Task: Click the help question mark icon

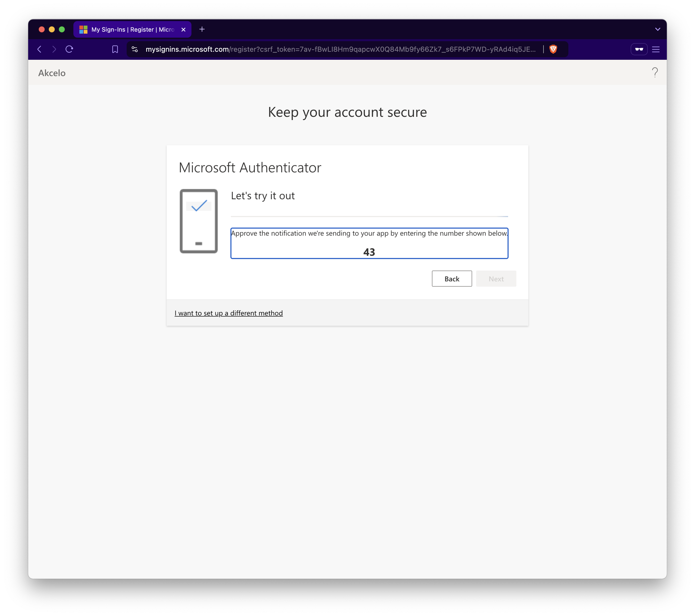Action: pyautogui.click(x=654, y=72)
